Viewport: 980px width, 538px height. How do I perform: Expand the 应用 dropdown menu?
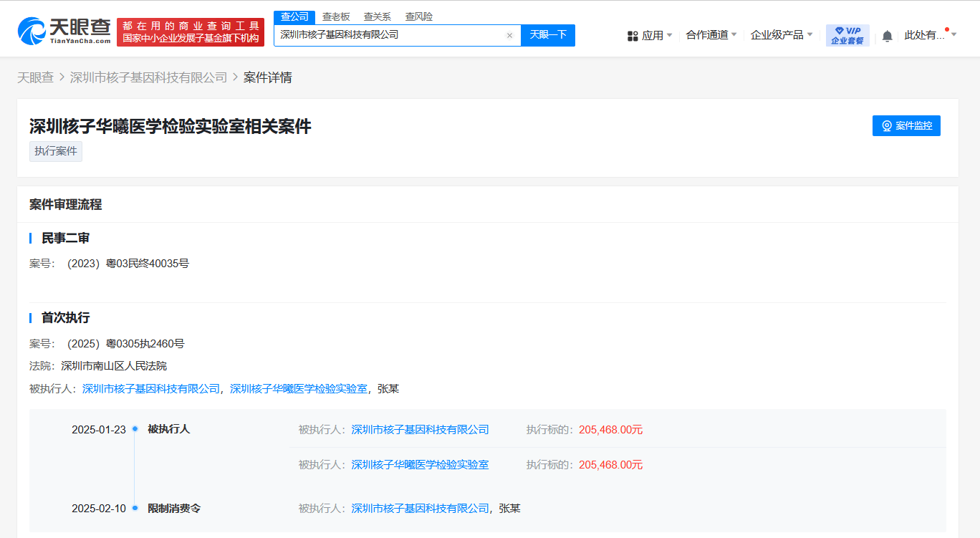tap(650, 35)
